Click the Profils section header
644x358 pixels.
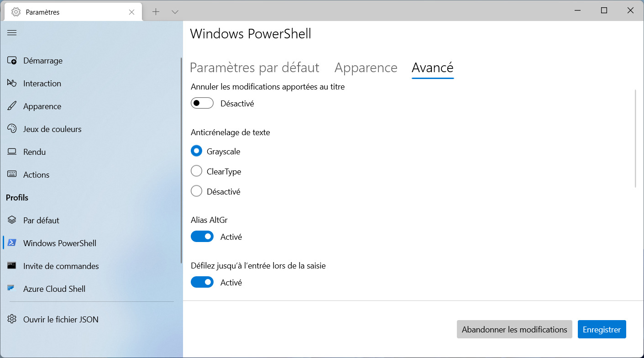click(17, 198)
